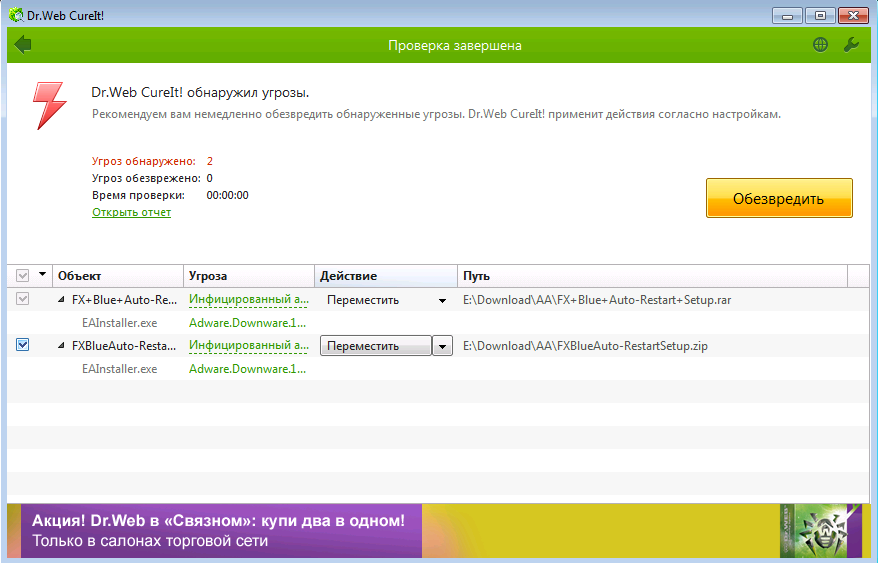Select EAInstaller.exe under the .rar archive
The height and width of the screenshot is (563, 878).
click(119, 323)
